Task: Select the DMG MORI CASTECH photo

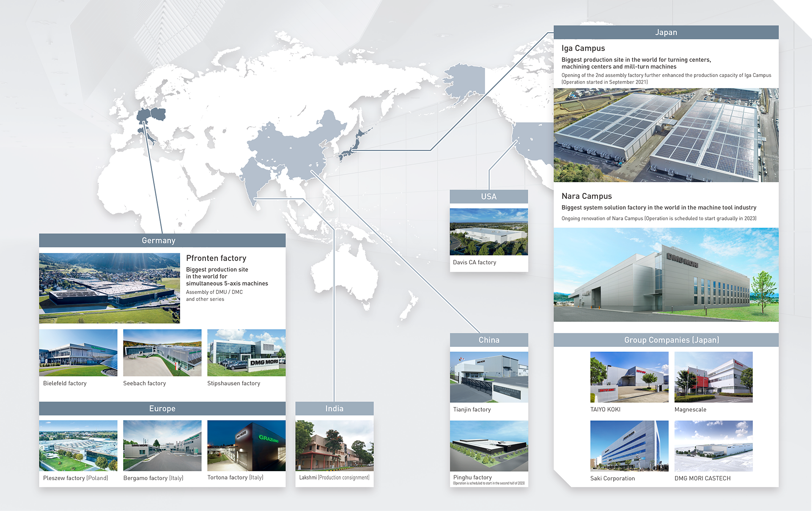Action: pyautogui.click(x=713, y=446)
